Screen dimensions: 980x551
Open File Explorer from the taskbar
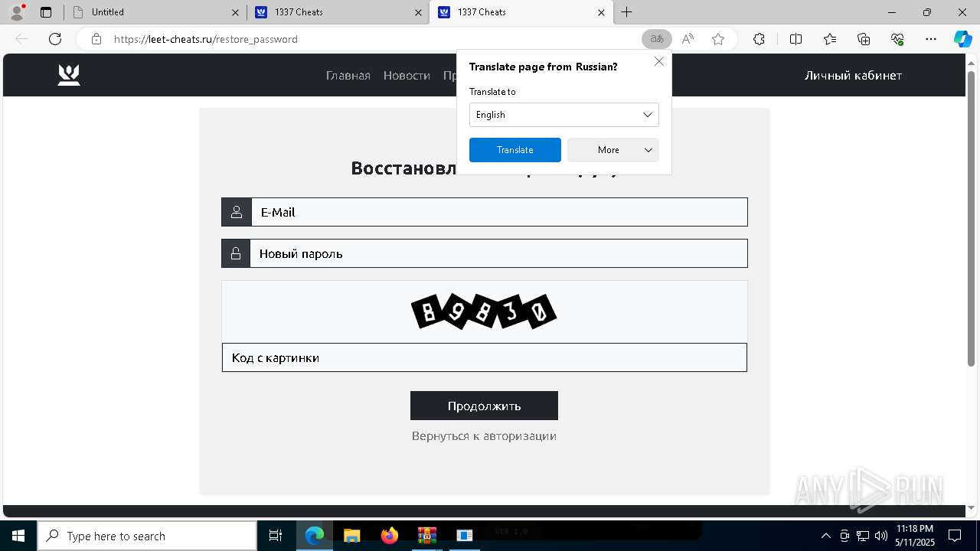tap(351, 536)
